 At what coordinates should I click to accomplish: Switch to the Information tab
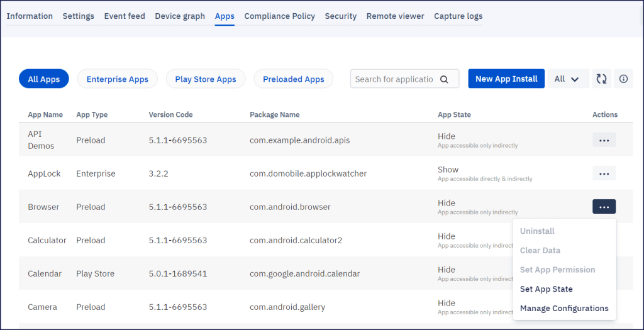click(30, 16)
